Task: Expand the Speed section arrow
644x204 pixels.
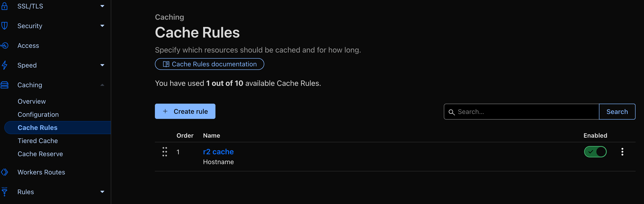Action: pos(102,65)
